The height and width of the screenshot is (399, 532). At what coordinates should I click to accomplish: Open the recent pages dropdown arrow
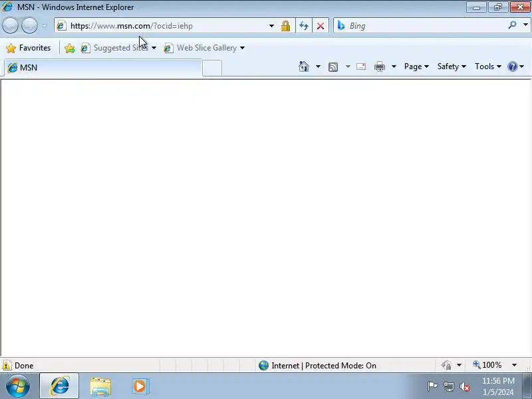coord(45,25)
